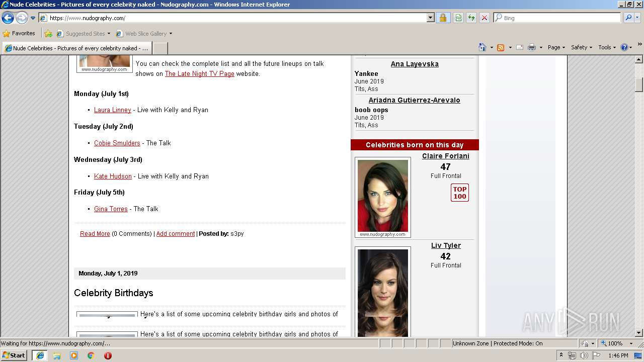Open the Ana Layevska sidebar link
This screenshot has height=362, width=644.
tap(415, 64)
